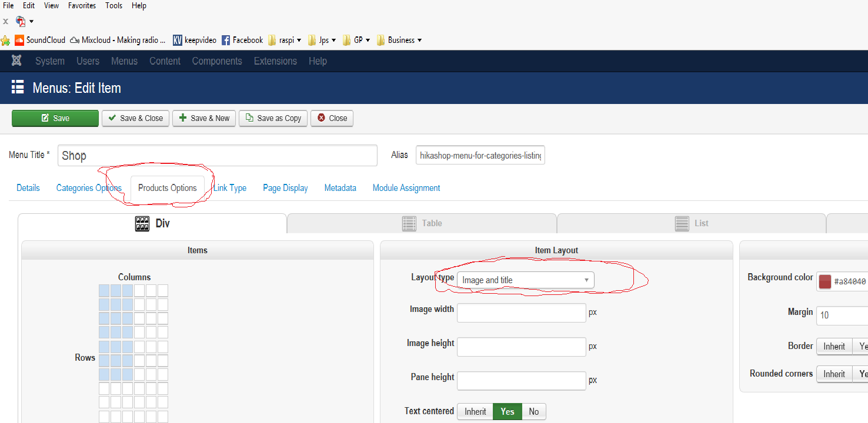Click the Save as Copy button
This screenshot has height=423, width=868.
(x=273, y=118)
